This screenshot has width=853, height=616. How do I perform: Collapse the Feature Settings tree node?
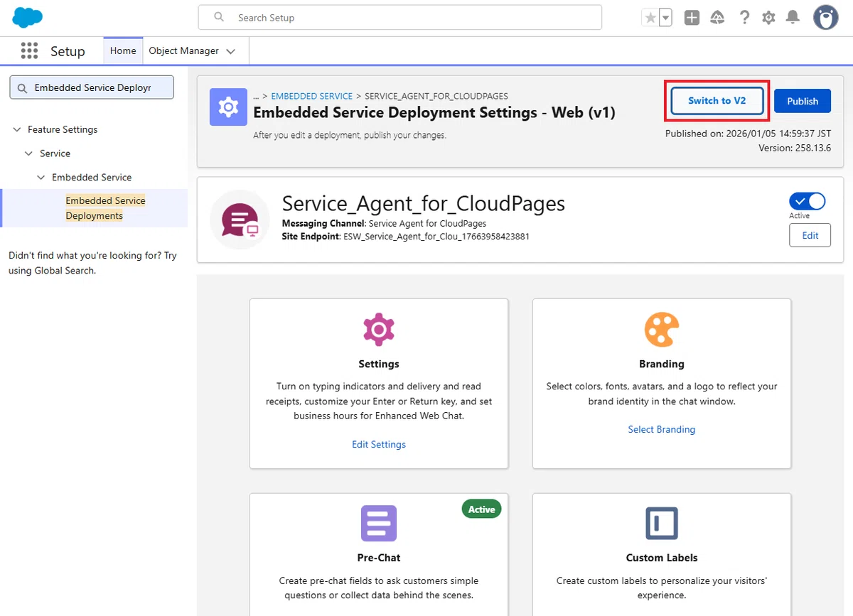pos(16,129)
